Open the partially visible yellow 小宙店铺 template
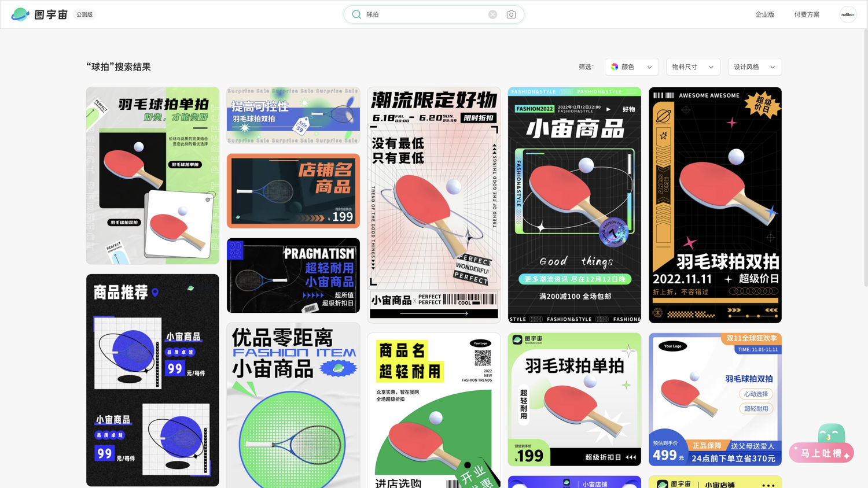Screen dimensions: 868x488 [715, 482]
